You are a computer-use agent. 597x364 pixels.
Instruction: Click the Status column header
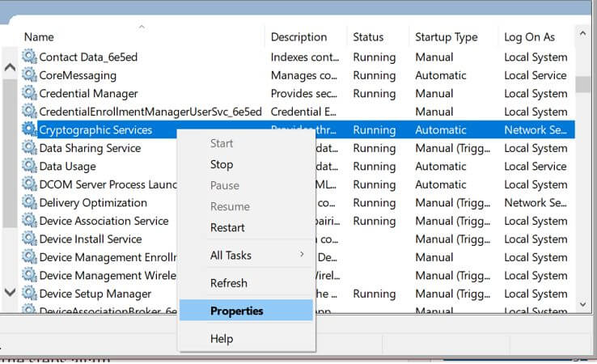[x=368, y=37]
